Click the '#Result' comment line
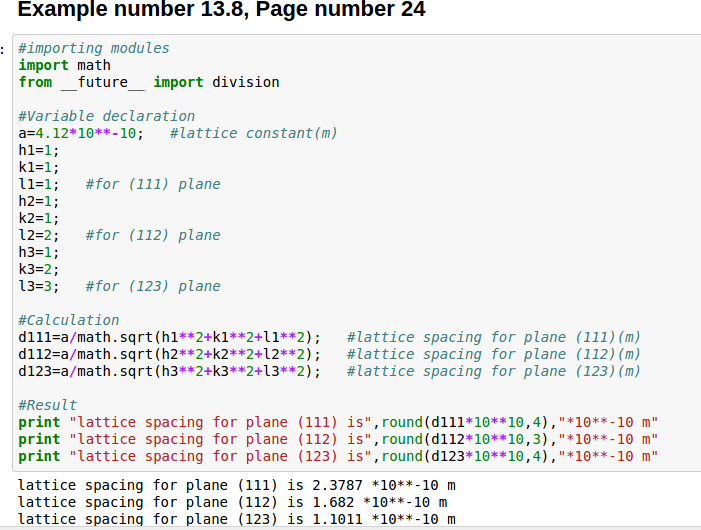The width and height of the screenshot is (701, 530). [x=48, y=405]
